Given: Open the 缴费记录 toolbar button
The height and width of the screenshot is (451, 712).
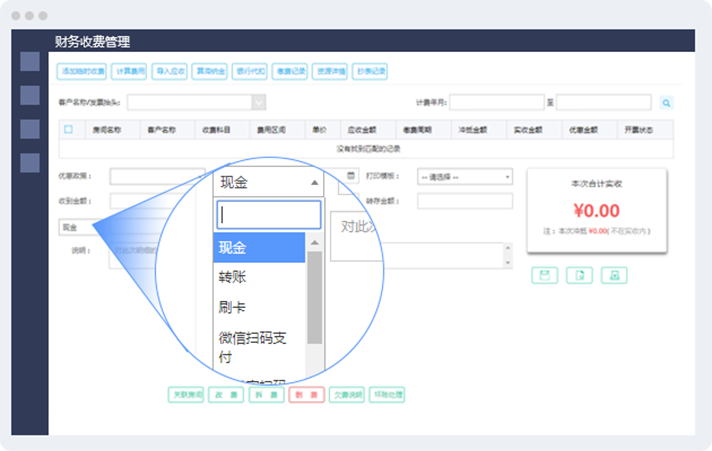Looking at the screenshot, I should (290, 71).
